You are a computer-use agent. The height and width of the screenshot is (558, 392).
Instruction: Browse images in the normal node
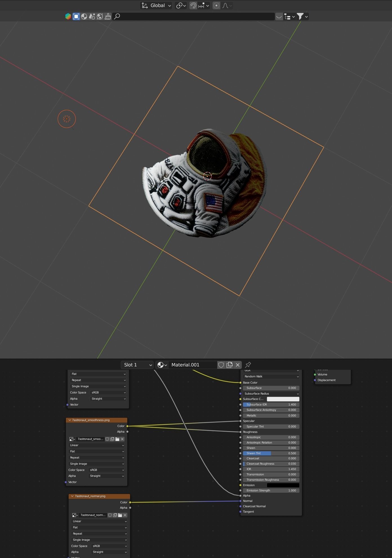pyautogui.click(x=75, y=515)
